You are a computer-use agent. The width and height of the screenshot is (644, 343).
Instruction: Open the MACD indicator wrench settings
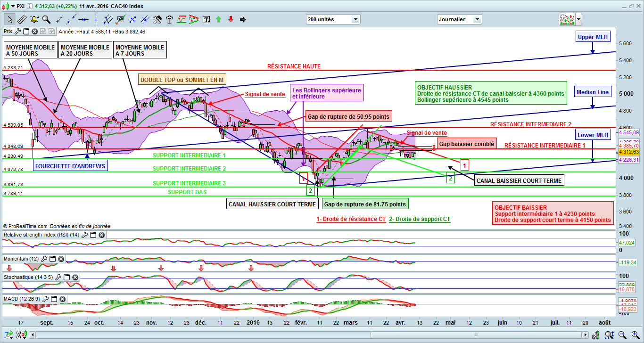click(x=45, y=299)
